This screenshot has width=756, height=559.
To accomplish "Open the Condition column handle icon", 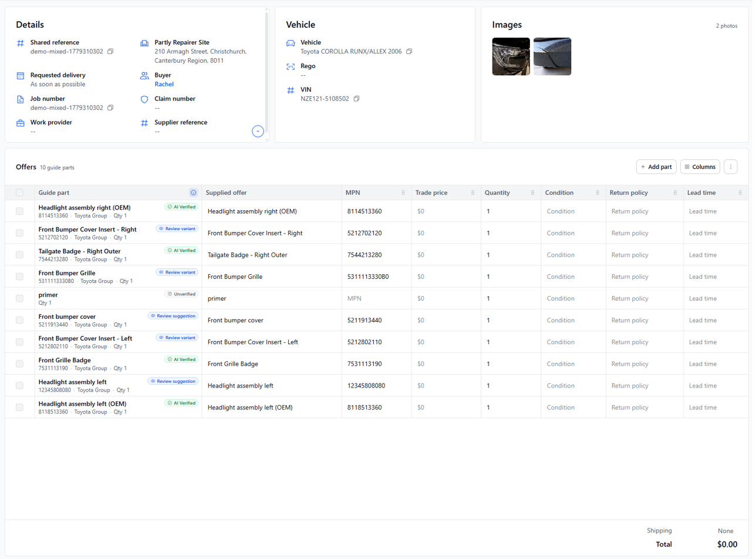I will point(598,193).
